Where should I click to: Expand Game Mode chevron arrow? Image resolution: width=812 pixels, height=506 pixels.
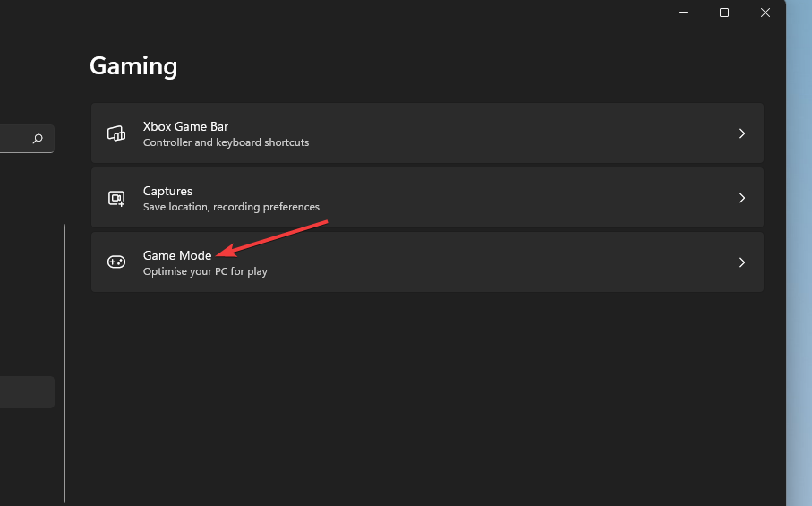tap(742, 262)
